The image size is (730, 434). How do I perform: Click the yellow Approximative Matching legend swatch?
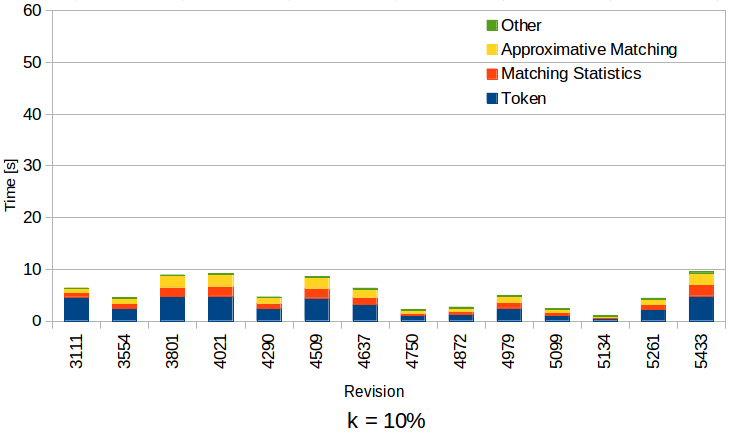491,50
